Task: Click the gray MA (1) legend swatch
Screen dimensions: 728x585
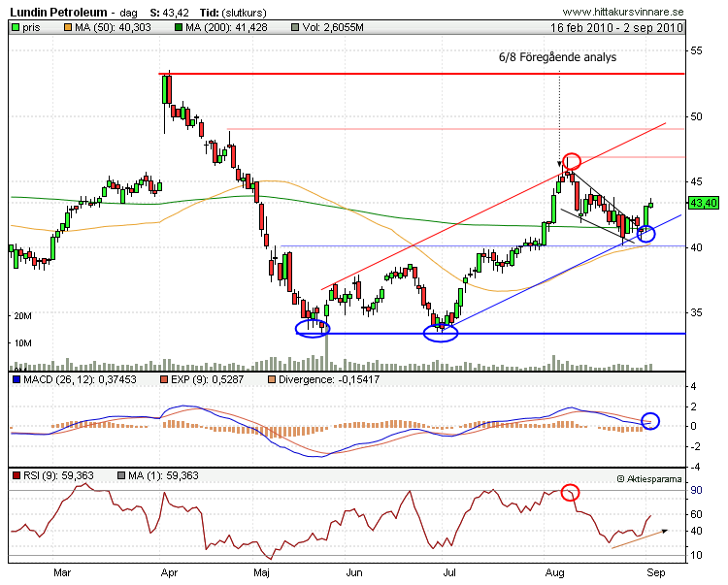Action: click(121, 475)
